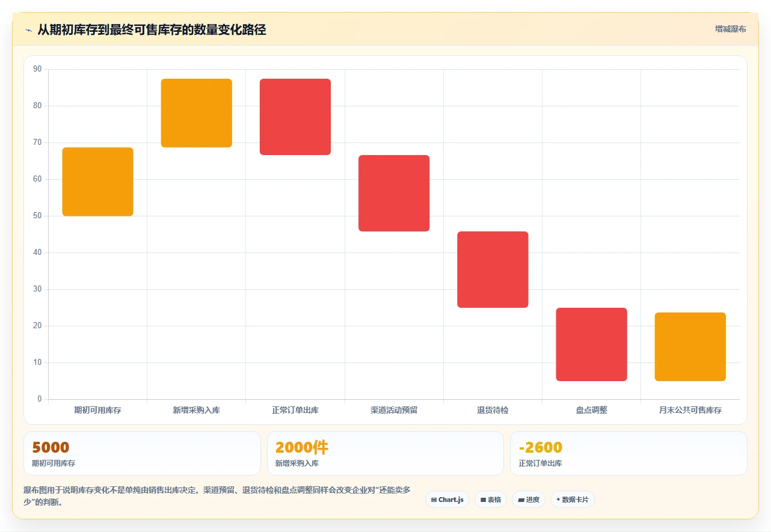Click the 期初可用库存 orange bar

point(97,182)
